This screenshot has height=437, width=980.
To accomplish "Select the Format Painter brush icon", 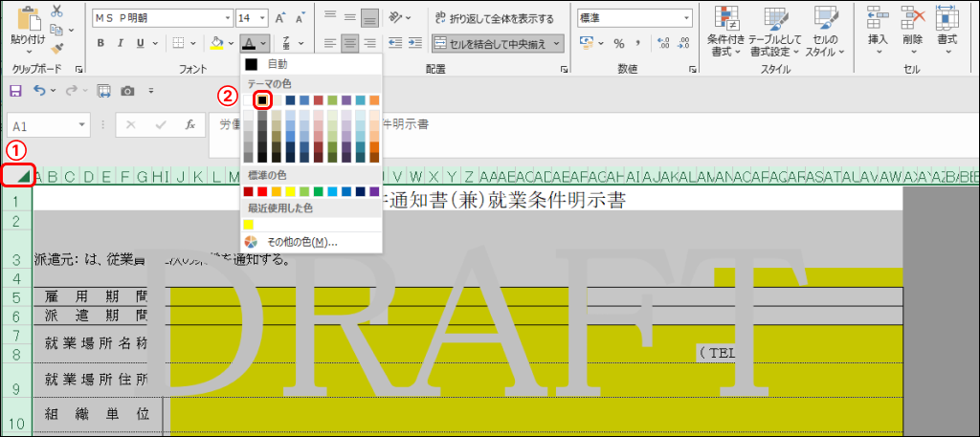I will click(x=56, y=48).
